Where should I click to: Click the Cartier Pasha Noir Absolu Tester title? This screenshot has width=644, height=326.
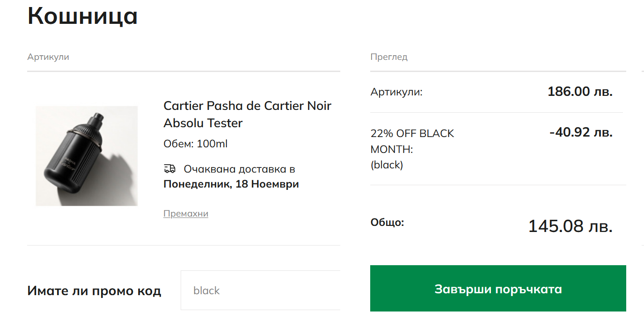[247, 114]
